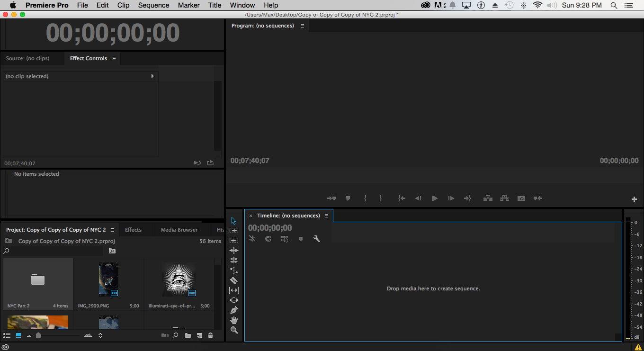This screenshot has height=351, width=644.
Task: Click audio loop playback icon in Effect Controls
Action: click(x=197, y=163)
